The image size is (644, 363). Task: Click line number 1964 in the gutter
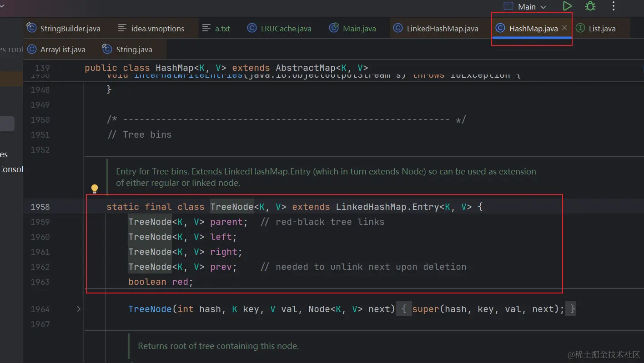click(x=40, y=309)
